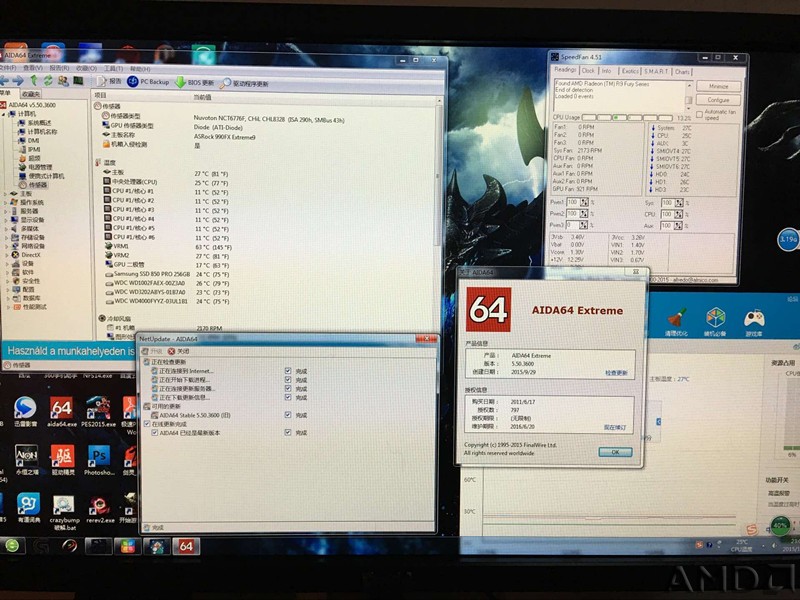
Task: Click the red 关闭 close button in NetUpdate toolbar
Action: click(179, 352)
